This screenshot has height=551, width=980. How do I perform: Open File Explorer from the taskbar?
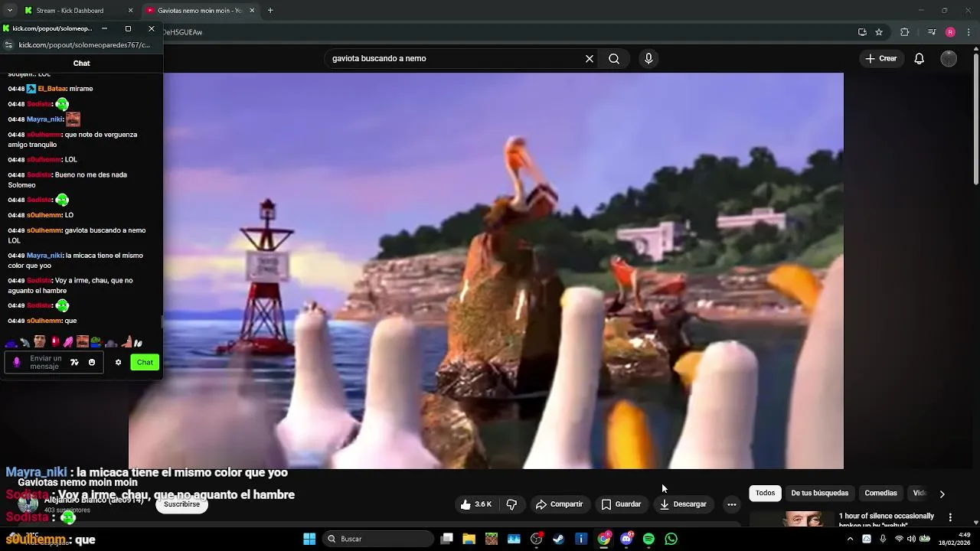coord(469,539)
